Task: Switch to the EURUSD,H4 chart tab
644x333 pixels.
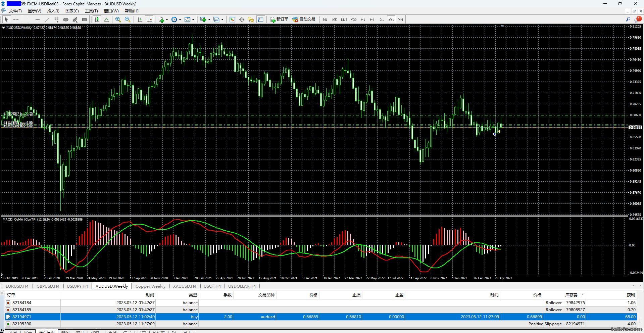Action: 17,286
